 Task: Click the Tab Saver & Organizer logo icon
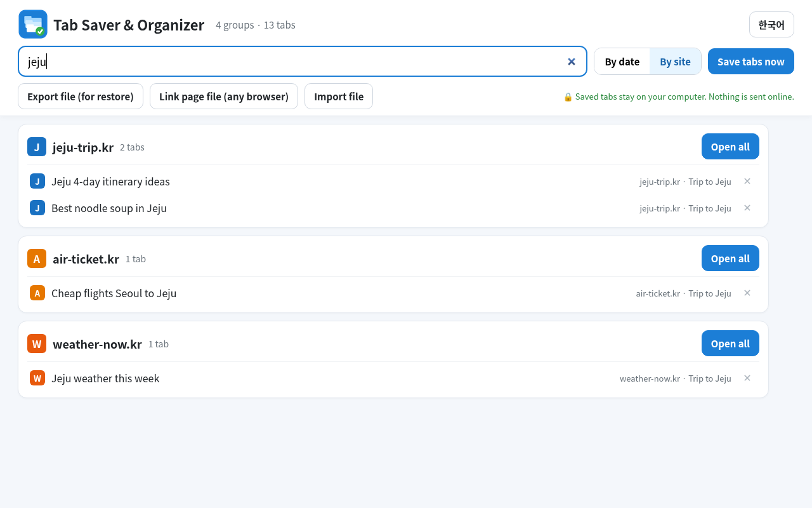[x=33, y=24]
